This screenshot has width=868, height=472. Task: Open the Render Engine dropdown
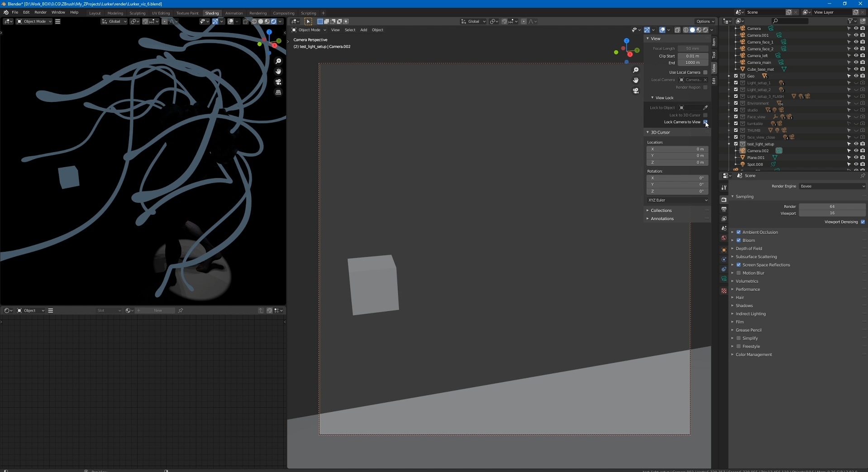pos(832,186)
